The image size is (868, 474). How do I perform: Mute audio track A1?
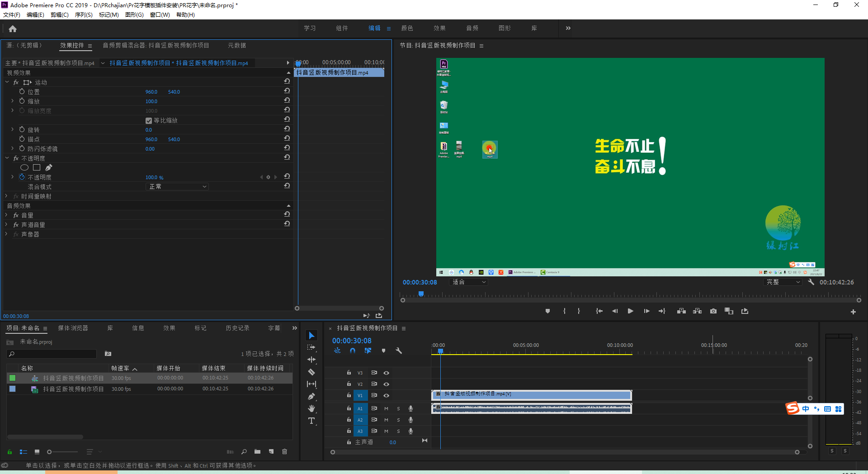click(x=386, y=408)
